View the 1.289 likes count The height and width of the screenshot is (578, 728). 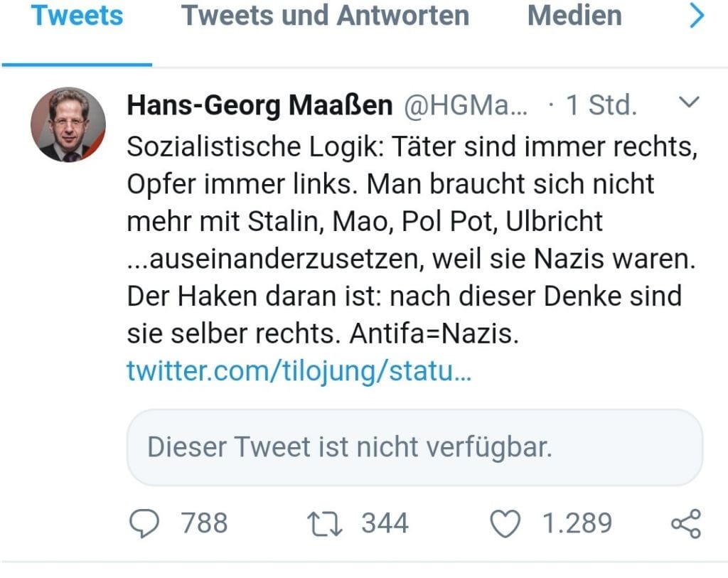[x=577, y=523]
